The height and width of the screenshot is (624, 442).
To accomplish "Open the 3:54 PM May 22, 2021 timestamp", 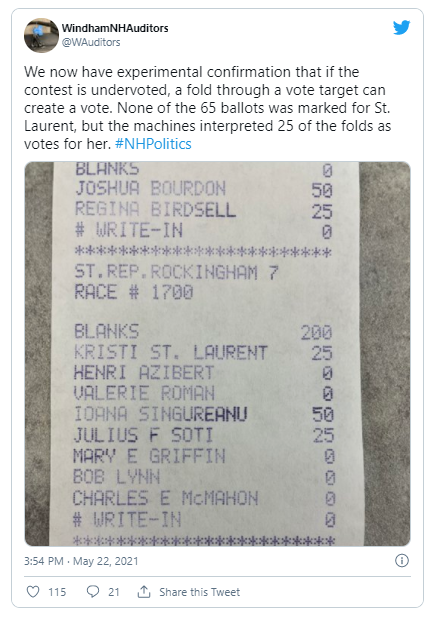I will [x=81, y=561].
